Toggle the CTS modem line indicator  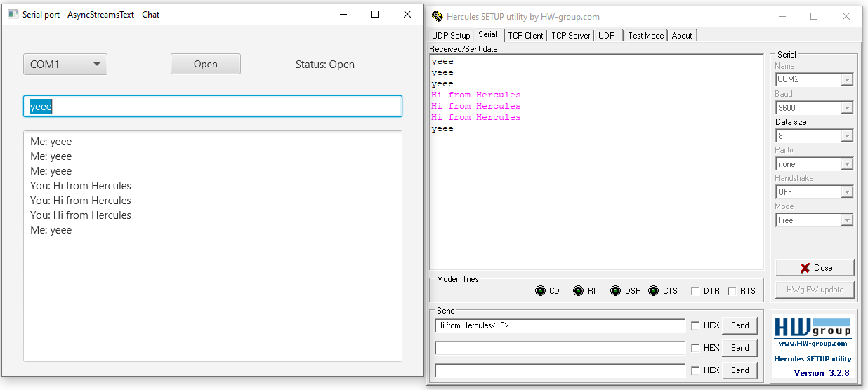(653, 291)
